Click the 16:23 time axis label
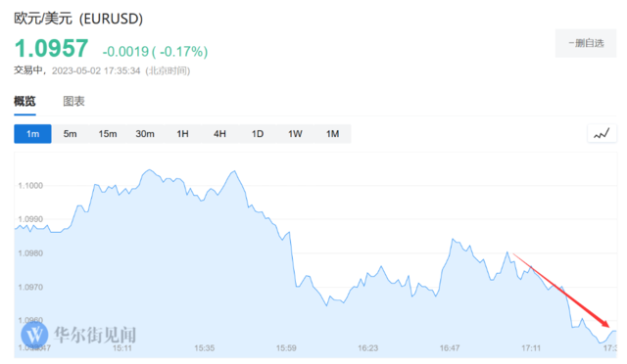The height and width of the screenshot is (364, 627). (x=368, y=348)
